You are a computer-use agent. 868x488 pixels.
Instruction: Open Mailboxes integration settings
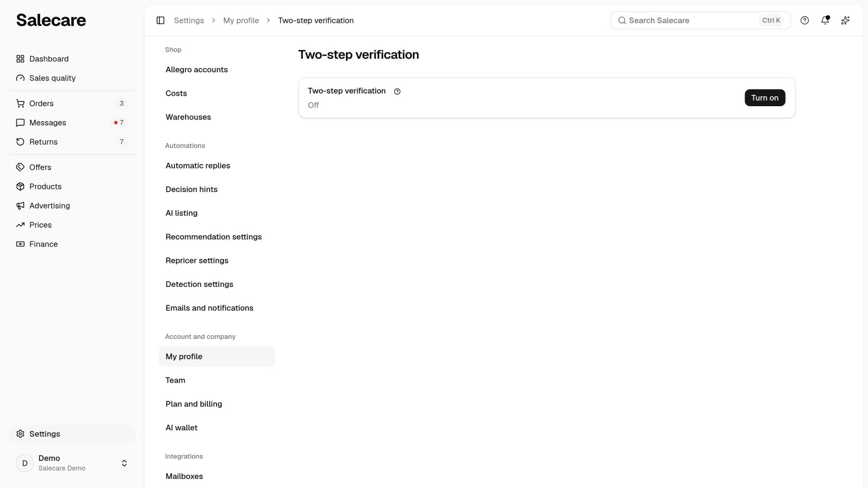pos(217,476)
